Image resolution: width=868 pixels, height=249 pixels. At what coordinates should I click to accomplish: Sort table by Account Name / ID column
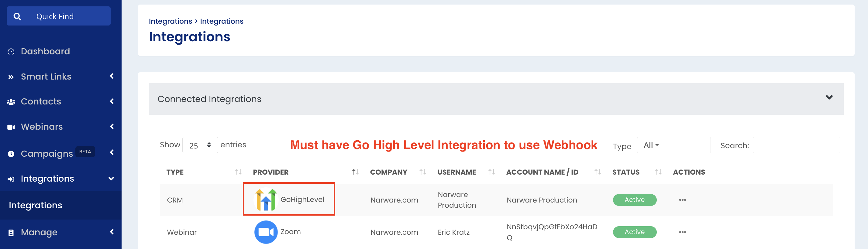[x=598, y=172]
